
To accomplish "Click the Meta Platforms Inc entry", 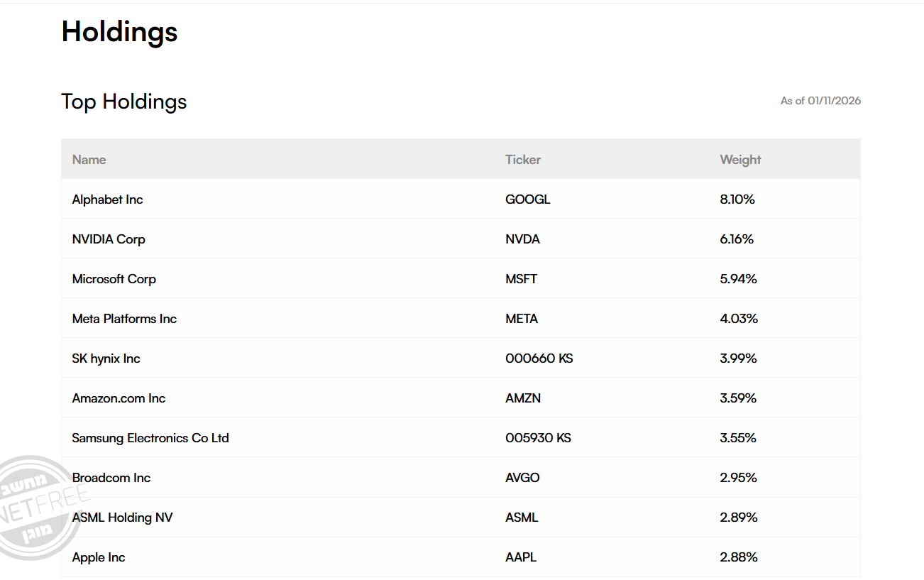I will [x=124, y=319].
